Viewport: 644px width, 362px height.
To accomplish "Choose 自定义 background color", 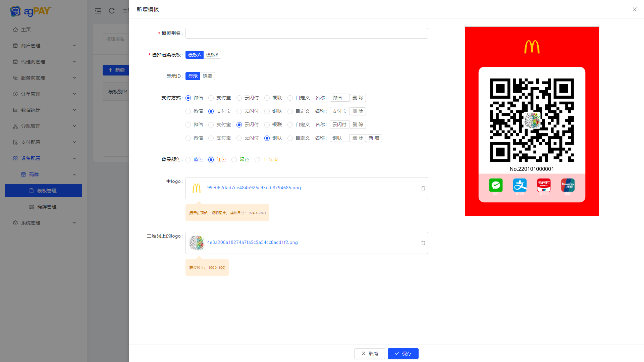I will point(257,160).
